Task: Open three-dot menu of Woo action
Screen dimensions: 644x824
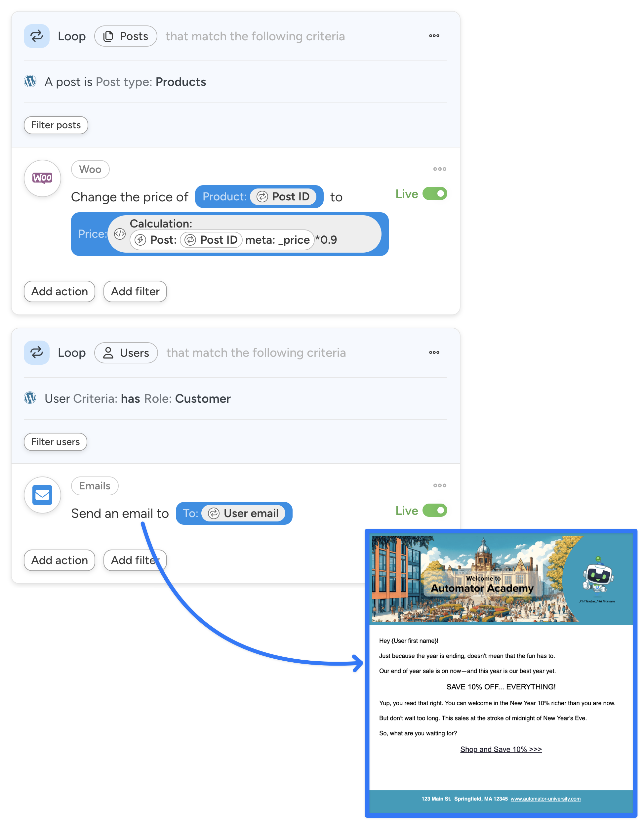Action: pyautogui.click(x=439, y=169)
